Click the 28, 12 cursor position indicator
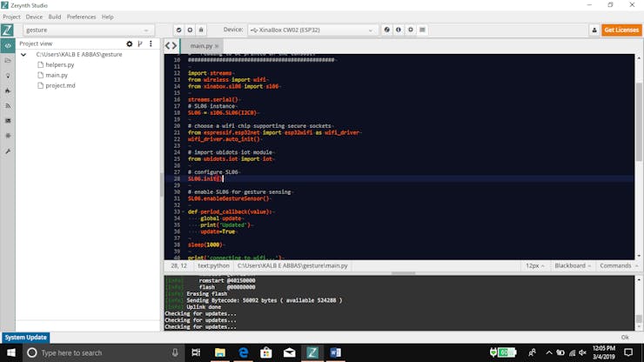The image size is (644, 362). click(x=178, y=266)
